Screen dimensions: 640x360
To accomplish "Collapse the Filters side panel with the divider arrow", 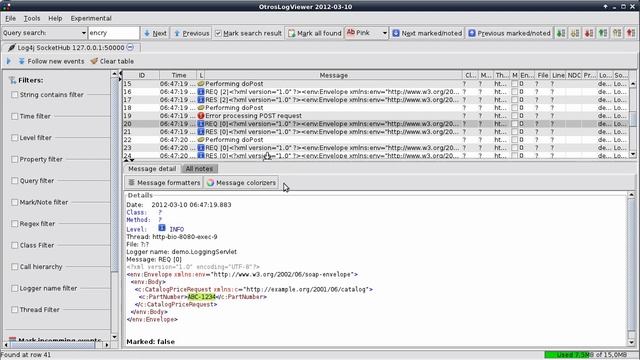I will pyautogui.click(x=120, y=74).
